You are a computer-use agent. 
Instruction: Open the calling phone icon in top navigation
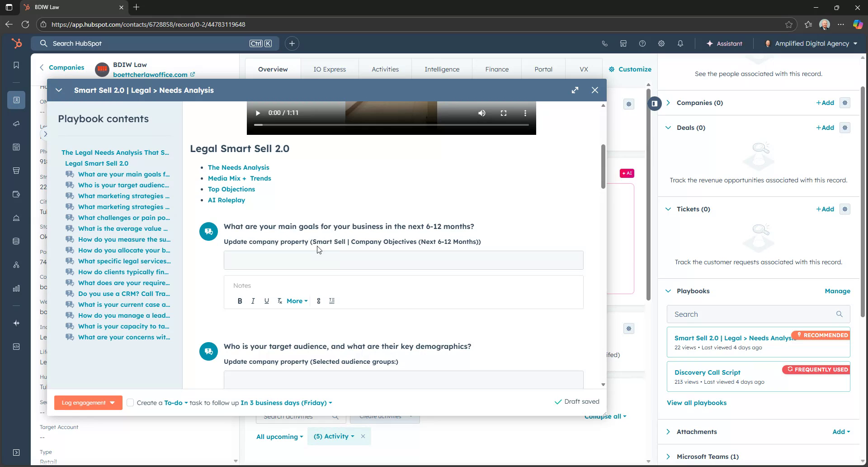click(605, 43)
